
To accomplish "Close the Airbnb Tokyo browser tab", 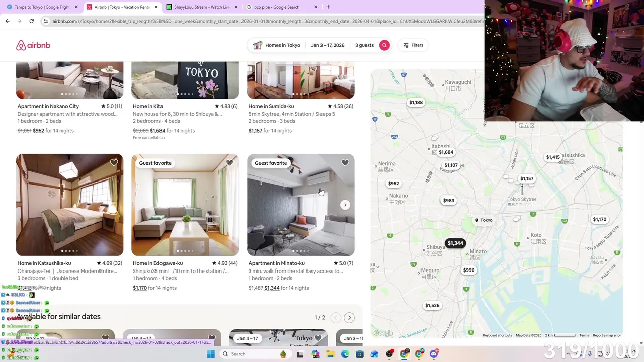I will (156, 7).
